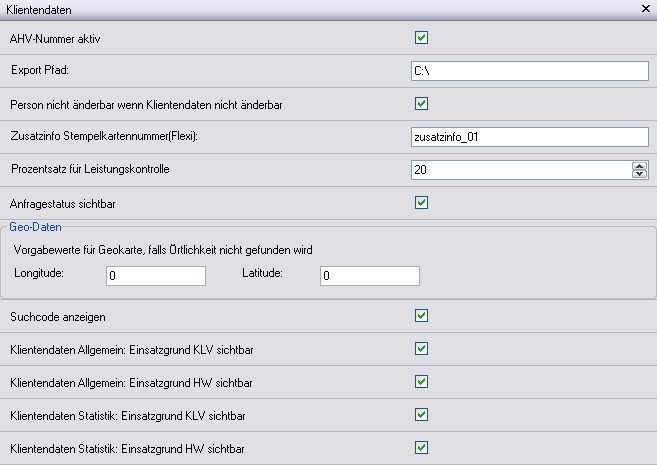Disable Klientendaten Statistik: Einsatzgrund KLV sichtbar
This screenshot has width=657, height=465.
pos(421,414)
